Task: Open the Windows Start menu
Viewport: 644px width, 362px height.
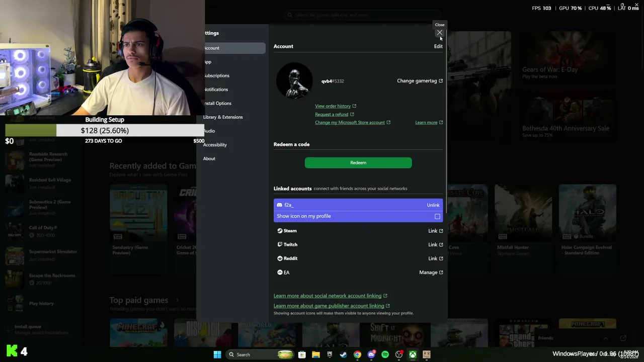Action: [x=217, y=354]
